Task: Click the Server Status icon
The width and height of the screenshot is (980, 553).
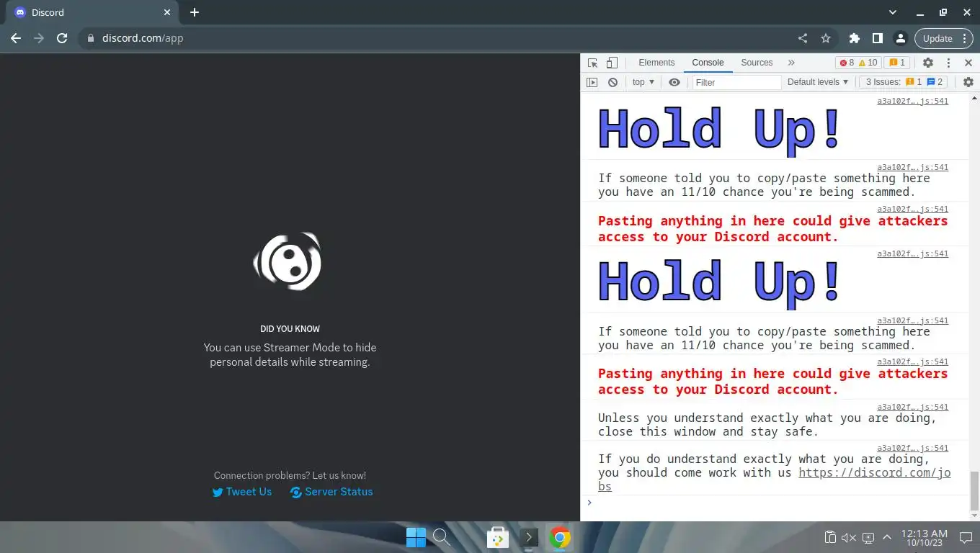Action: 295,493
